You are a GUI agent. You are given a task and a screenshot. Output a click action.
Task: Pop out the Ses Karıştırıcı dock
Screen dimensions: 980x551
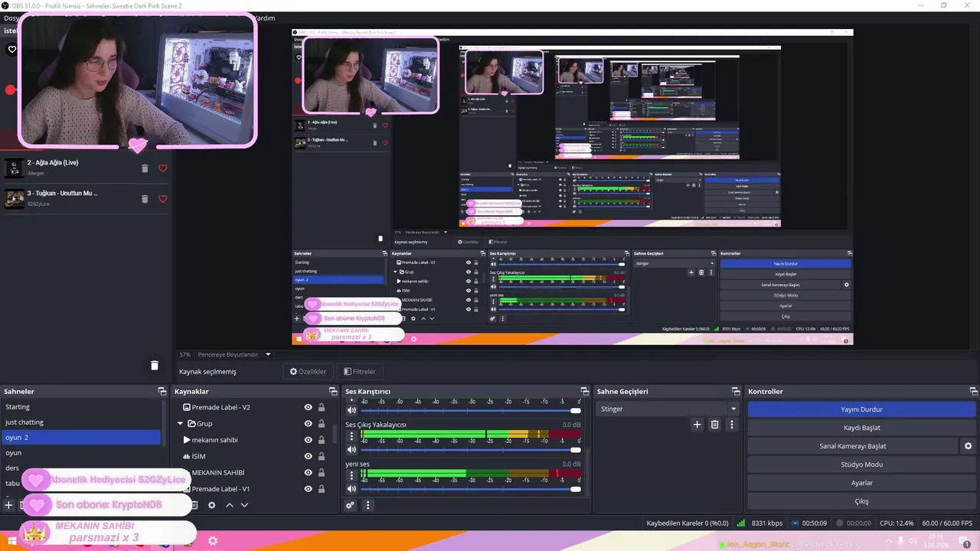pos(585,391)
